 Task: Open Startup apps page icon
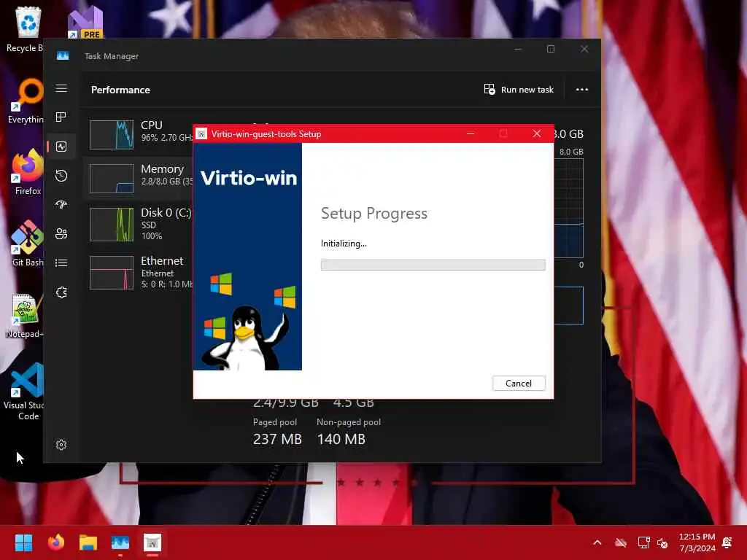pos(61,205)
